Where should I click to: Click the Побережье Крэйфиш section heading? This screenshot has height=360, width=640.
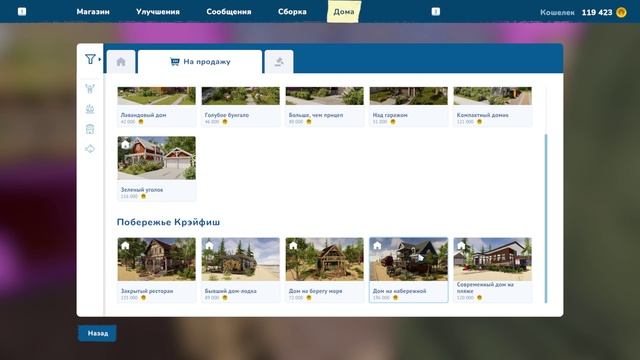(168, 222)
